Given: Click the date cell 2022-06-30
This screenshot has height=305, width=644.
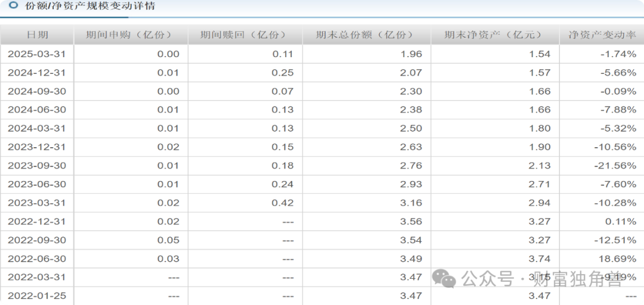Looking at the screenshot, I should tap(37, 259).
